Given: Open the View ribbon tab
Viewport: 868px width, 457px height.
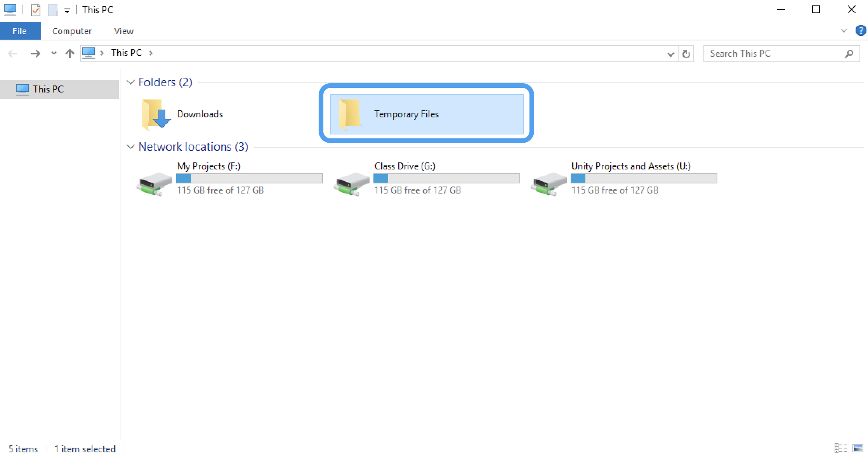Looking at the screenshot, I should click(x=123, y=31).
